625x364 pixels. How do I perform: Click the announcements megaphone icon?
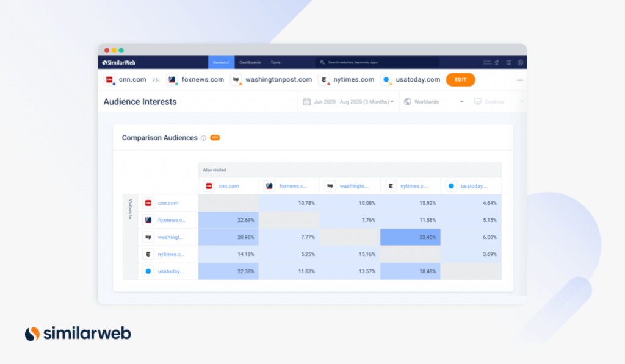tap(497, 62)
